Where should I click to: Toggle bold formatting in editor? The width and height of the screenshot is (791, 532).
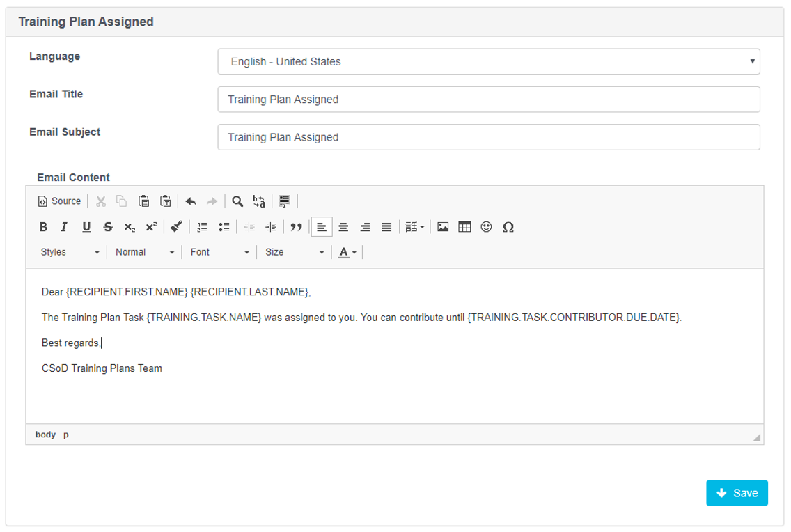point(43,227)
